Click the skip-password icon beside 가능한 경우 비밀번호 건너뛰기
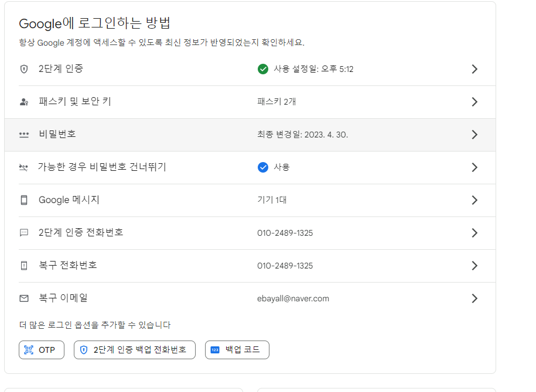This screenshot has width=536, height=392. [x=23, y=167]
